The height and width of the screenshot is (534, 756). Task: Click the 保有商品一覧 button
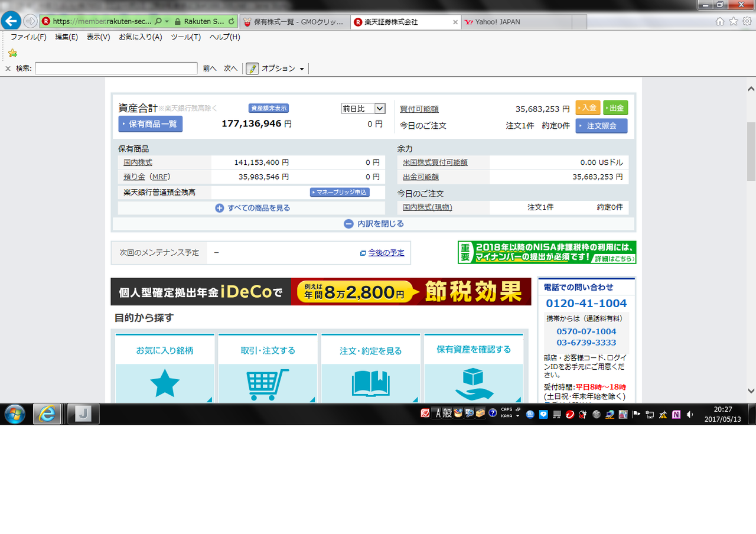point(151,124)
